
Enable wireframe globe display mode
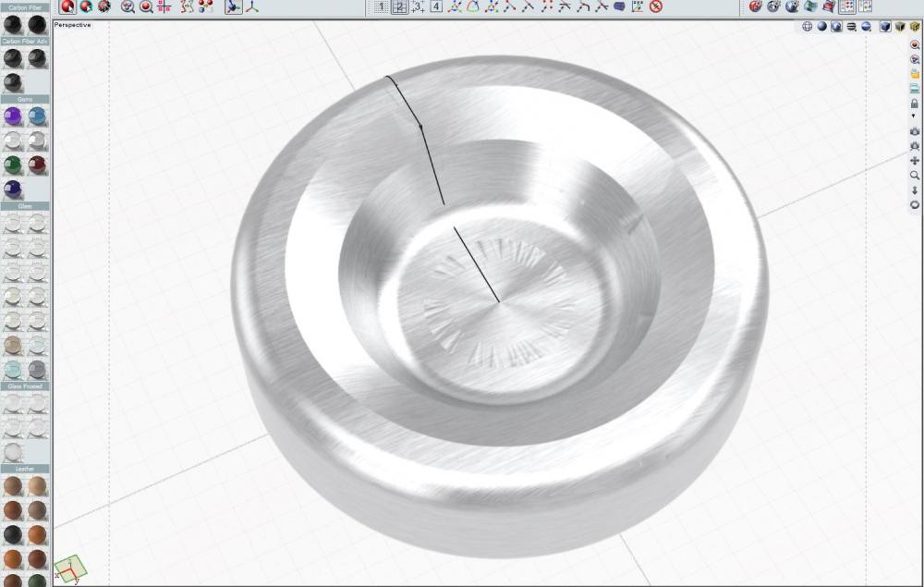[808, 27]
